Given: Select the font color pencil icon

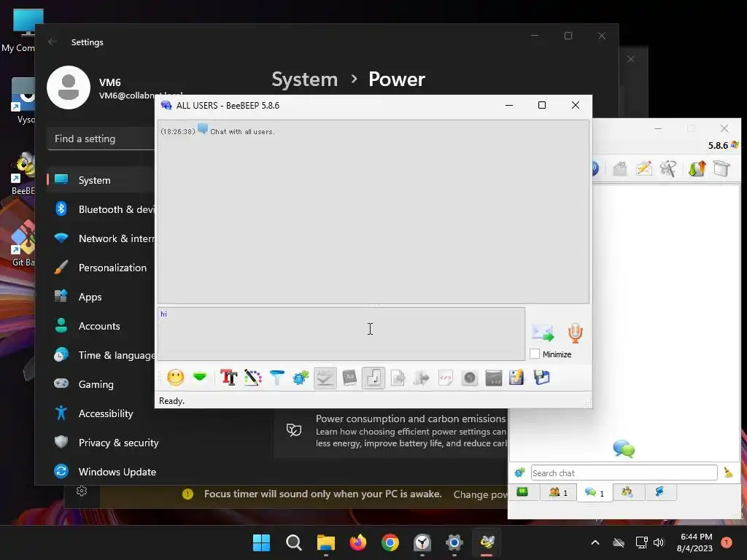Looking at the screenshot, I should (x=253, y=378).
